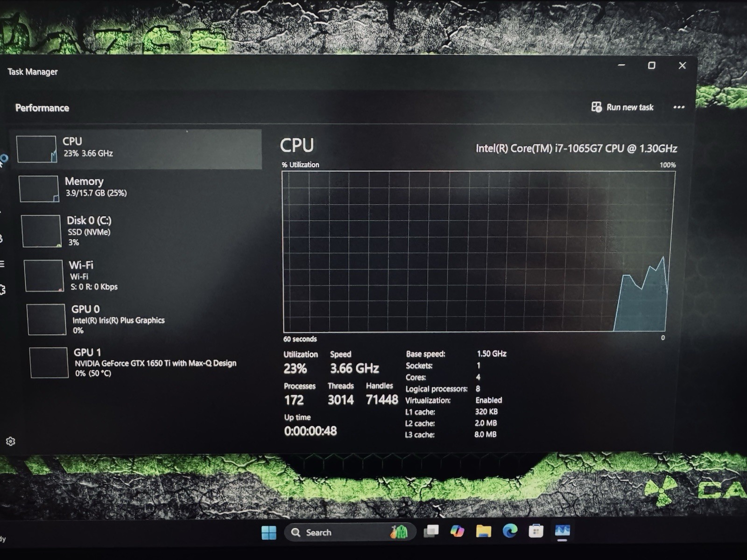Viewport: 747px width, 560px height.
Task: Click the threads count 3014
Action: [x=341, y=400]
